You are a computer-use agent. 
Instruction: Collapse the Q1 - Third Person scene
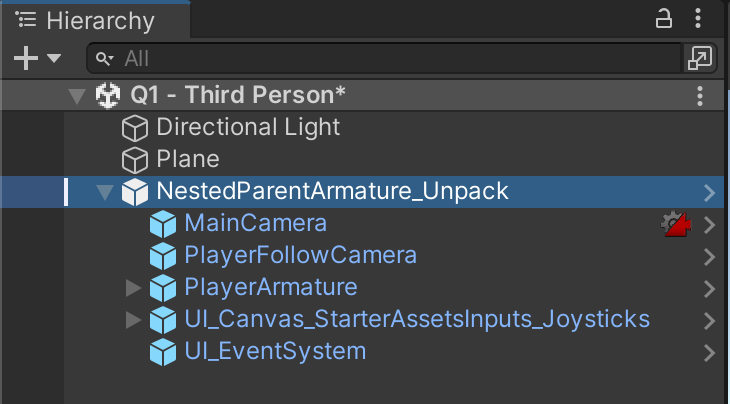click(x=76, y=96)
